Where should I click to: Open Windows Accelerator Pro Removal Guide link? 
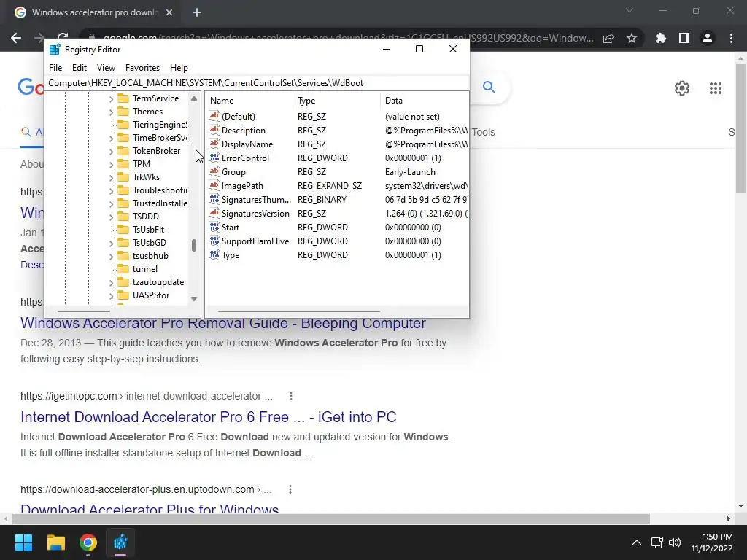223,323
